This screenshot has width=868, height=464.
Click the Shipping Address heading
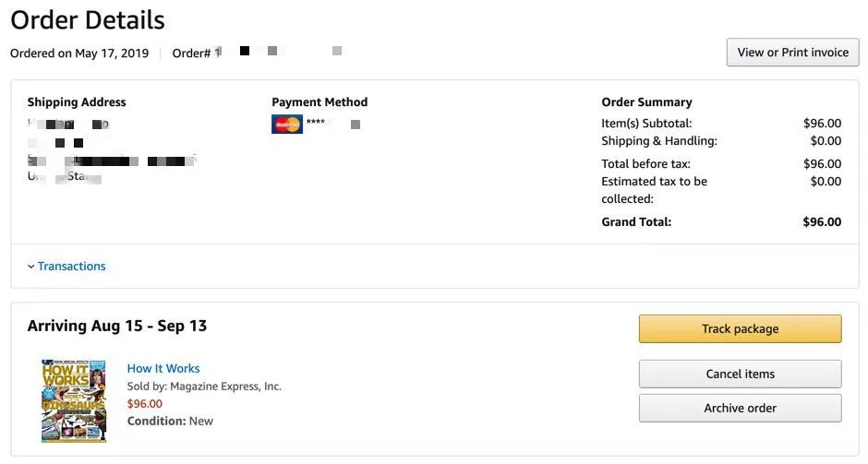(77, 102)
